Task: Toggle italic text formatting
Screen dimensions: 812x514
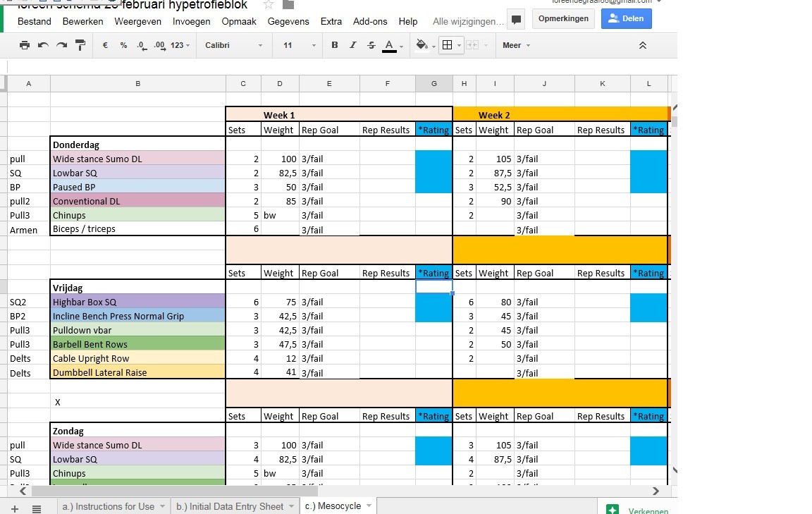Action: click(x=353, y=45)
